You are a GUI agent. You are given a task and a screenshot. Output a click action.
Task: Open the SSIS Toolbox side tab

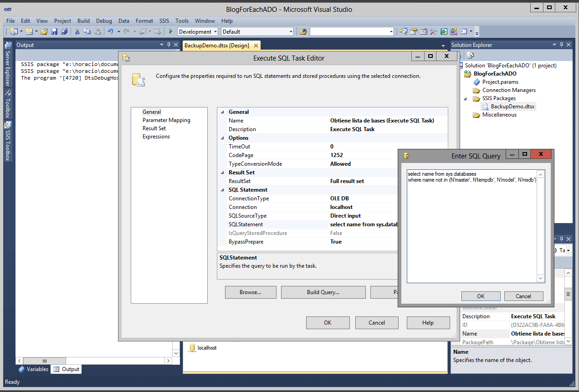pyautogui.click(x=8, y=141)
